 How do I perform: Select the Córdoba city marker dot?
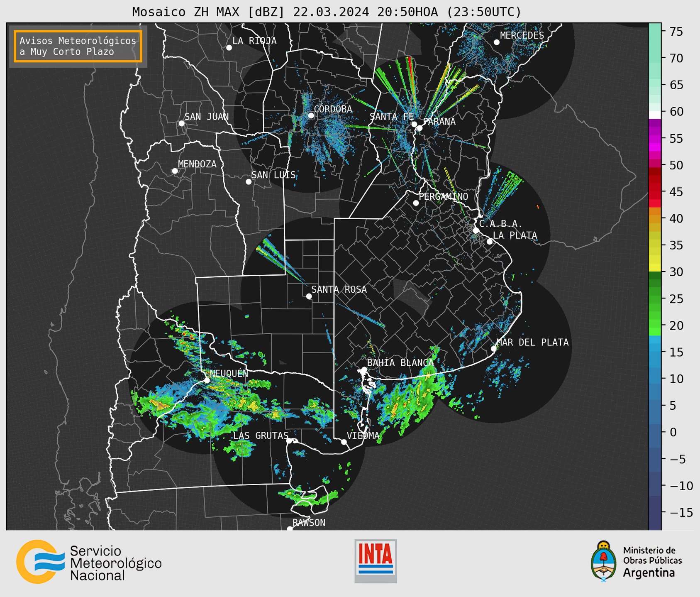311,115
